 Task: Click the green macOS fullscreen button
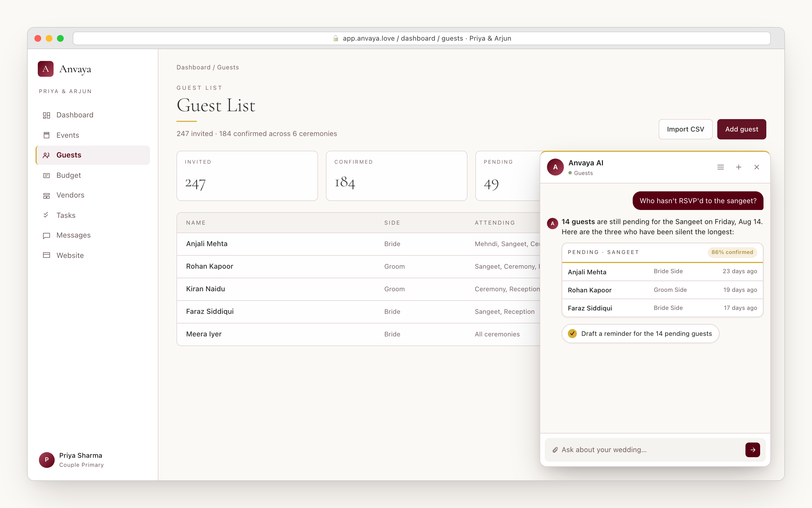(60, 38)
